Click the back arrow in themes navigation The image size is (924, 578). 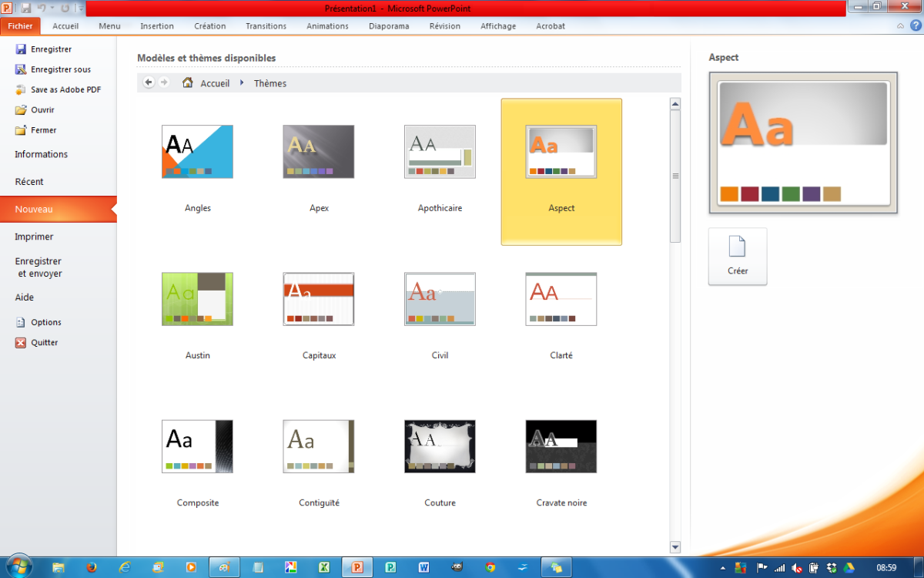click(x=149, y=82)
